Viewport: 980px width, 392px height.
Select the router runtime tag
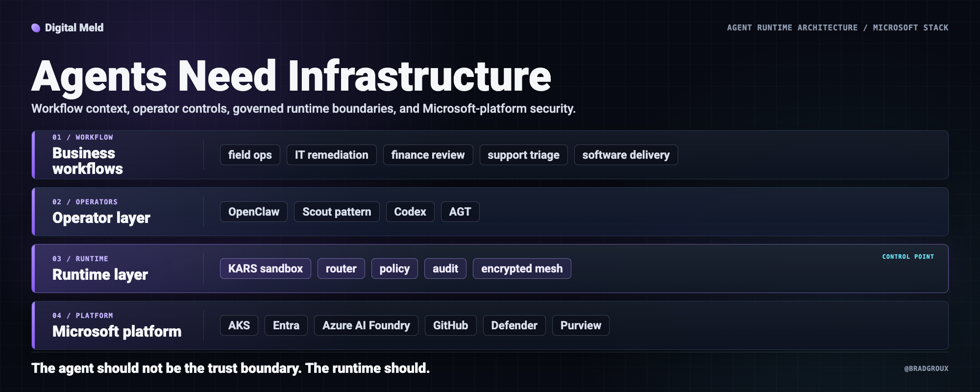coord(341,269)
